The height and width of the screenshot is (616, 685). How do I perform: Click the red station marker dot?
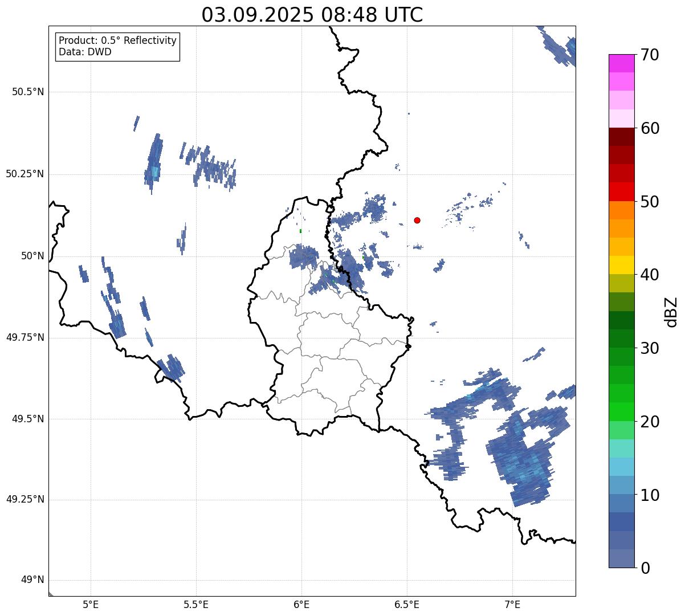pyautogui.click(x=417, y=220)
